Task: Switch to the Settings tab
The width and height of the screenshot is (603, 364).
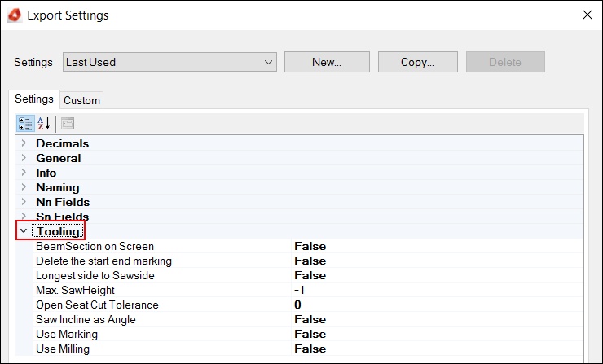Action: point(34,99)
